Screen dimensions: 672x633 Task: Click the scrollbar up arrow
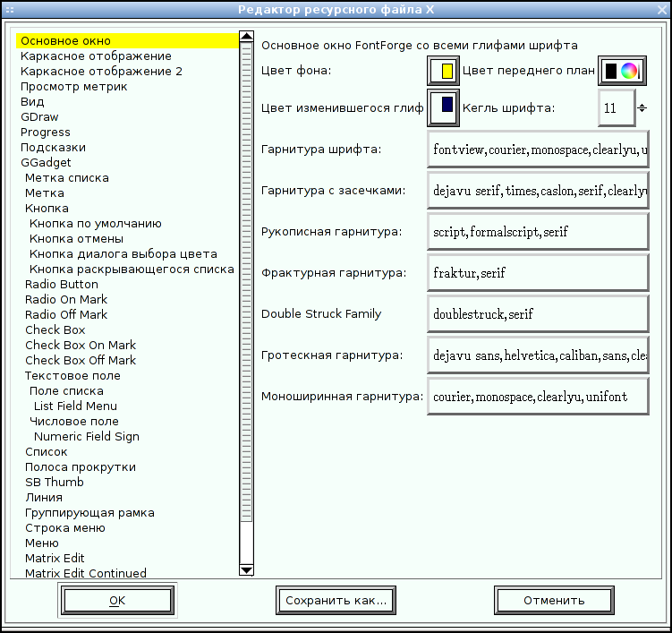pos(246,36)
